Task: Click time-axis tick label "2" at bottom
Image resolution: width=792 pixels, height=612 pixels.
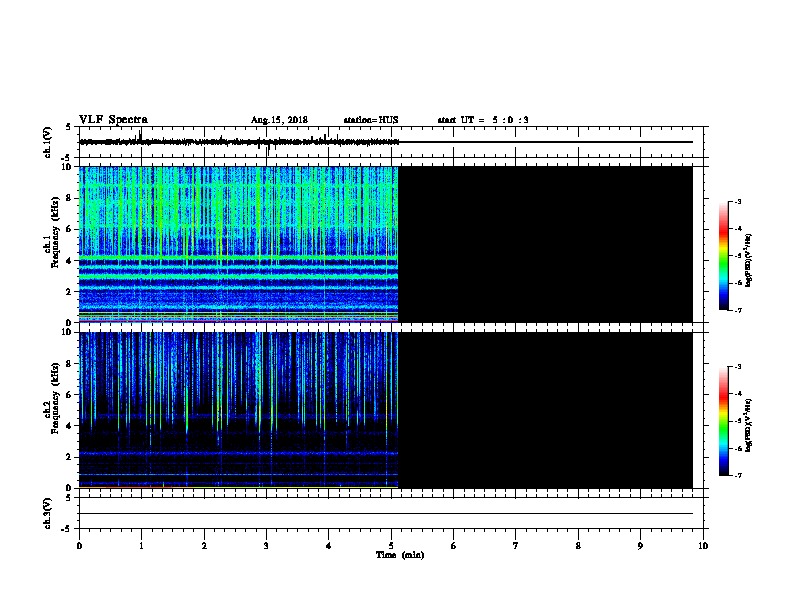Action: click(204, 546)
